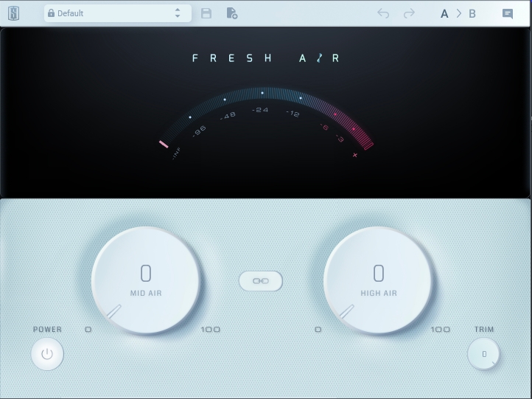Click the lock icon beside the Default preset

tap(51, 13)
